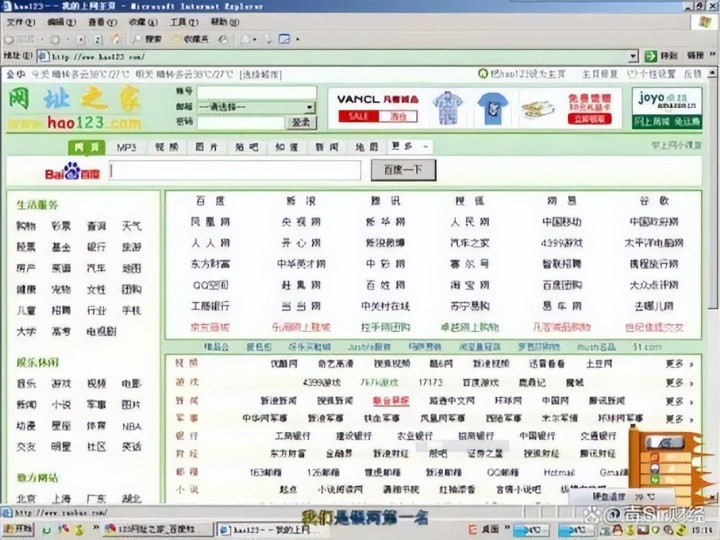
Task: Click the 网址之家 hao123 logo
Action: (x=74, y=108)
